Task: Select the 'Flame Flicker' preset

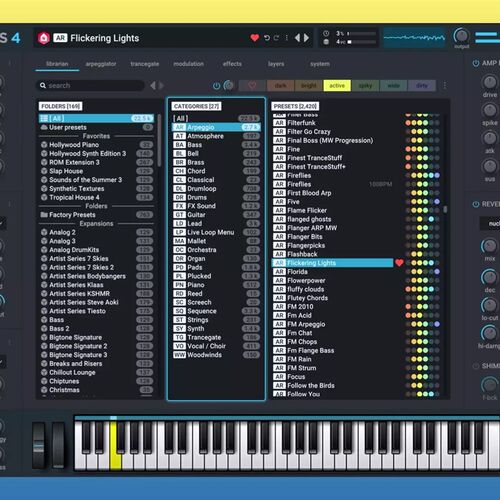Action: click(x=332, y=210)
